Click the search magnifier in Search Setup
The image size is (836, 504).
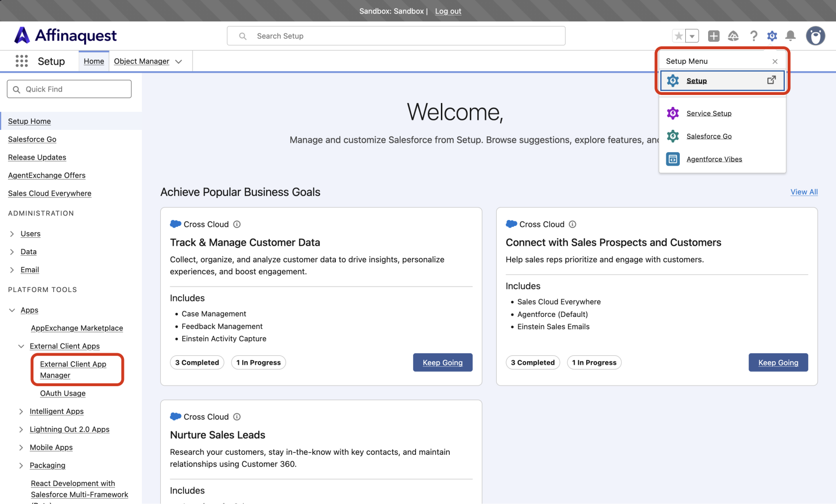(243, 36)
